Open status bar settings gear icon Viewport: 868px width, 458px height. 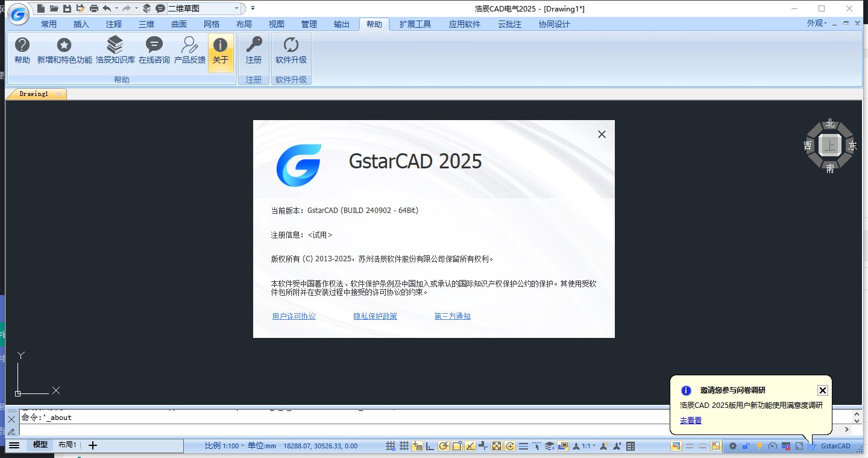733,446
